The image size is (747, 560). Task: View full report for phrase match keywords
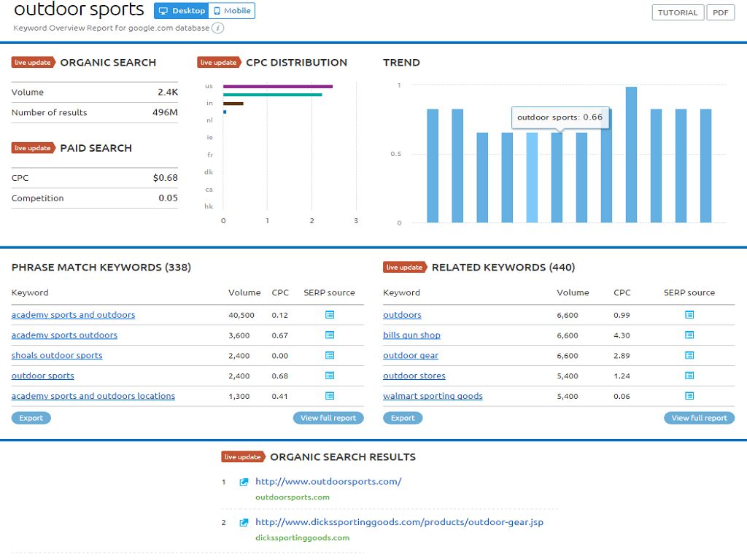pos(328,418)
